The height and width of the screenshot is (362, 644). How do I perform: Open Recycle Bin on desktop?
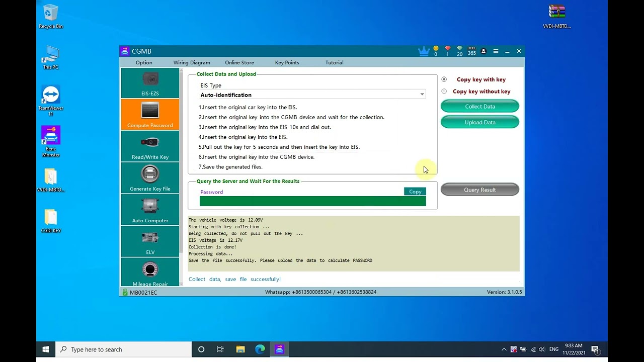[51, 16]
